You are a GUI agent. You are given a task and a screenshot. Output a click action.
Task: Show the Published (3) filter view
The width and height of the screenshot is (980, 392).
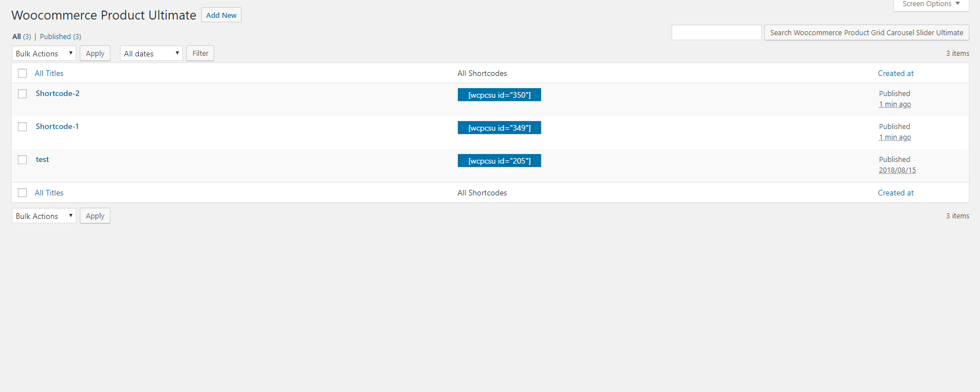pyautogui.click(x=61, y=36)
